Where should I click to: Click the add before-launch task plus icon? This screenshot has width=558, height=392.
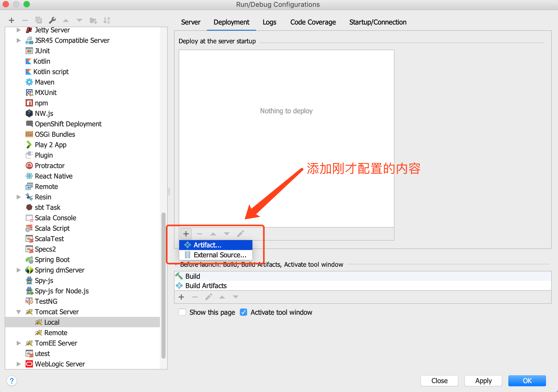[182, 297]
